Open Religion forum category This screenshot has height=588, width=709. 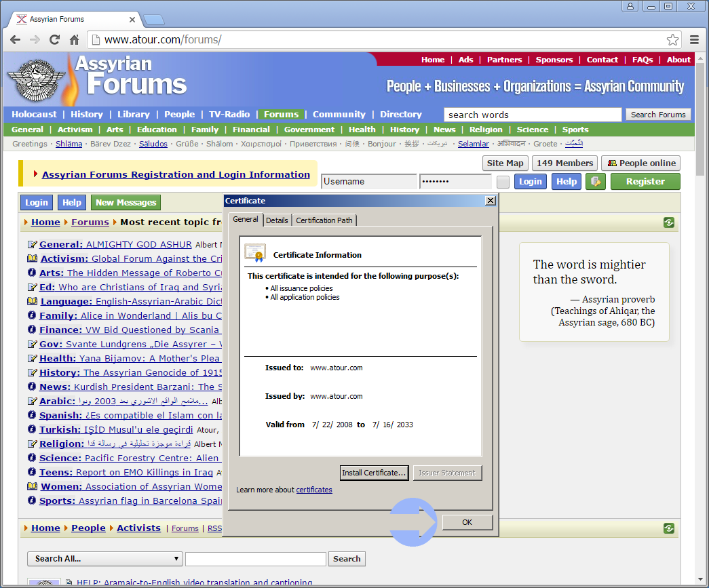click(x=486, y=130)
